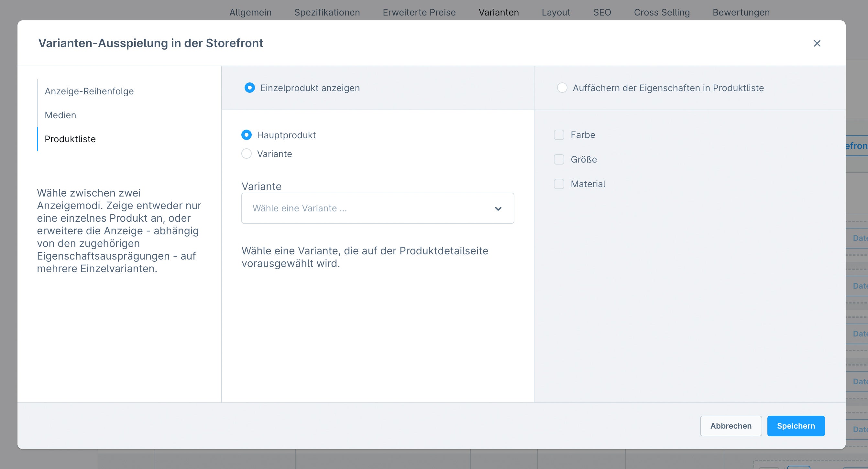Switch to the Spezifikationen tab
This screenshot has height=469, width=868.
(x=327, y=13)
